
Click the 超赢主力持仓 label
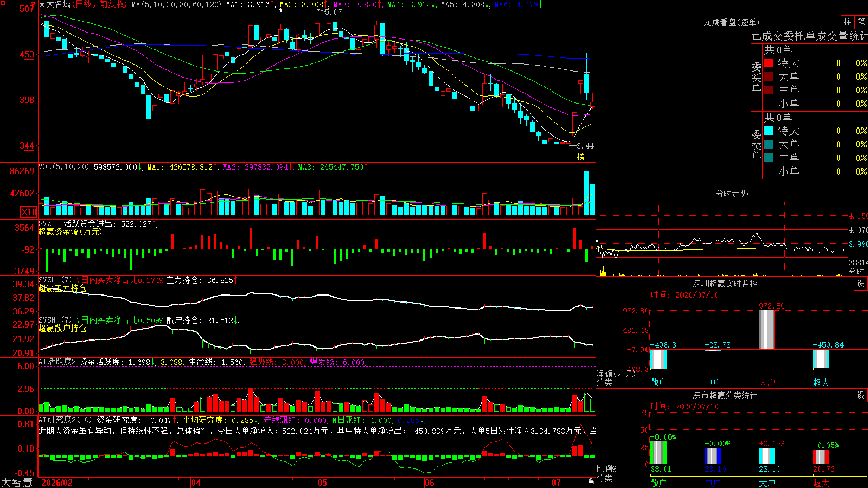62,288
